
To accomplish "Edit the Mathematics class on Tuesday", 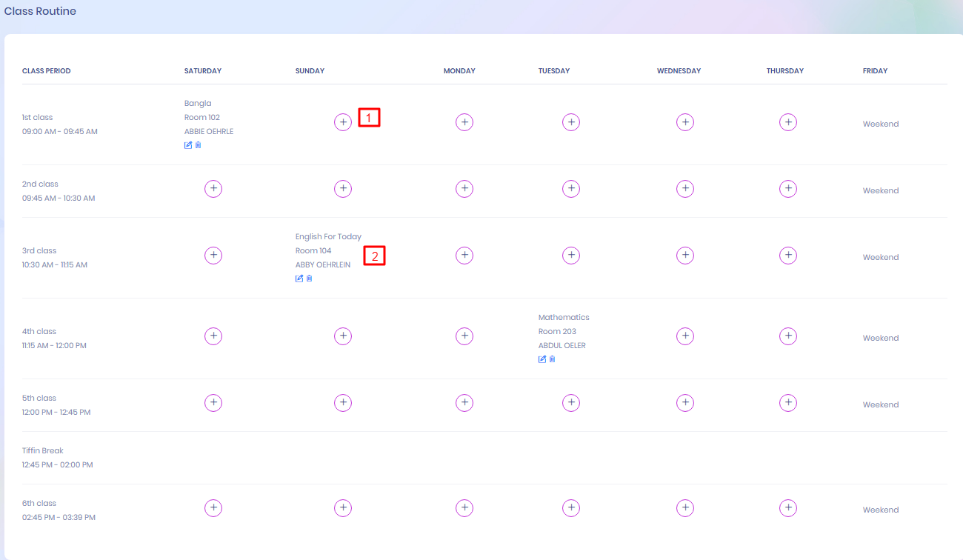I will 542,359.
